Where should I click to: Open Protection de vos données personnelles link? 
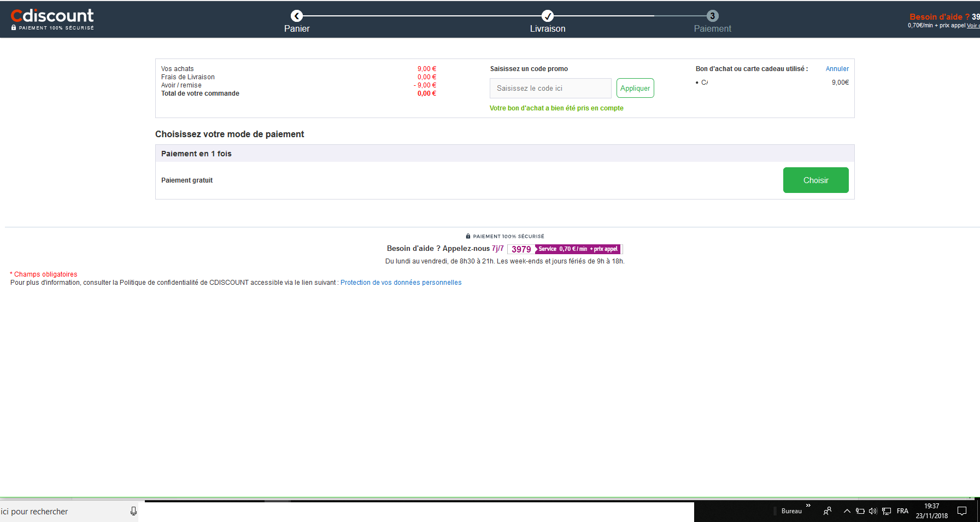click(x=401, y=283)
